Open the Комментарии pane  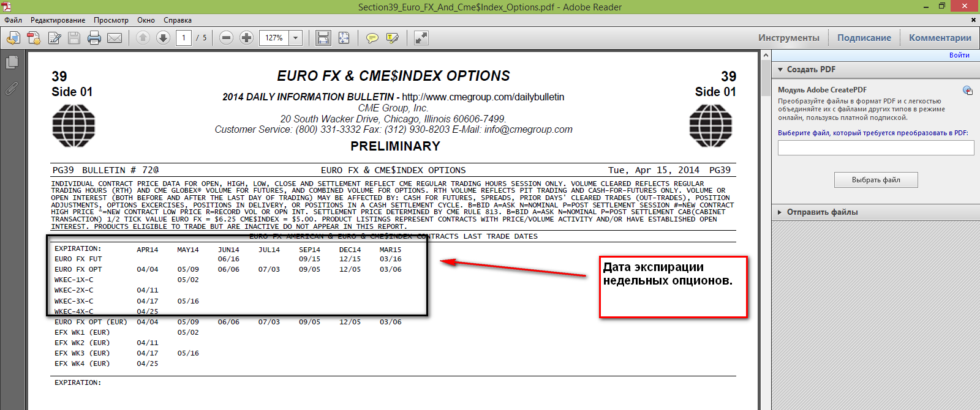(x=940, y=38)
